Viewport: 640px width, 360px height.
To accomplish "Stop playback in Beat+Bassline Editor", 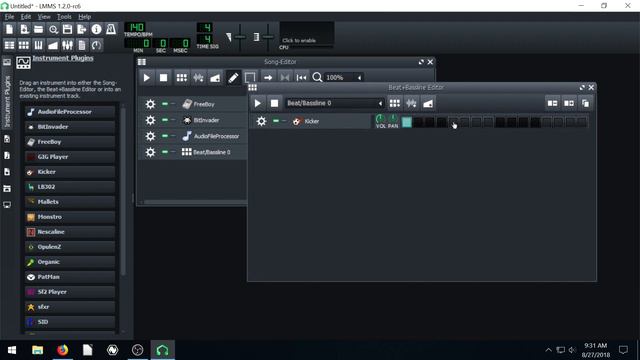I will click(x=274, y=103).
